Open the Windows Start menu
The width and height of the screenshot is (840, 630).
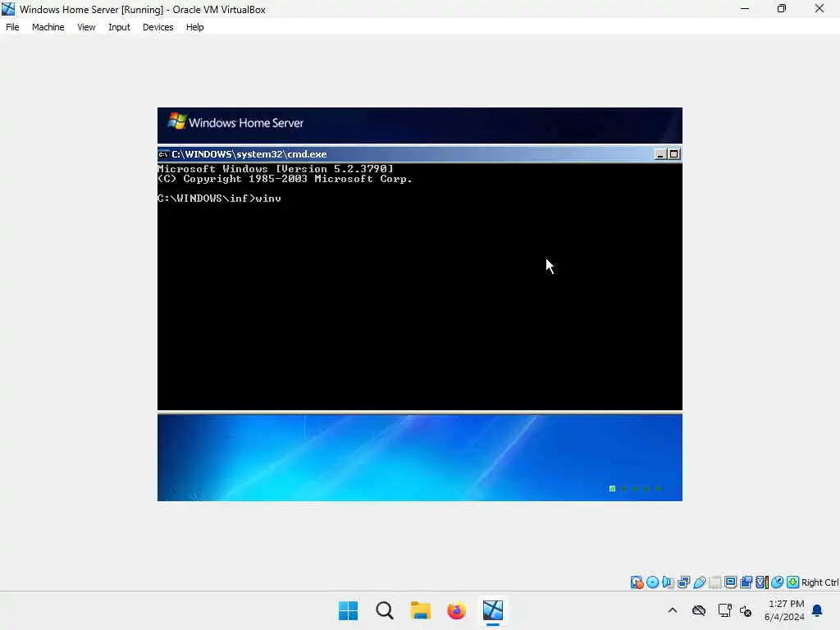point(348,610)
